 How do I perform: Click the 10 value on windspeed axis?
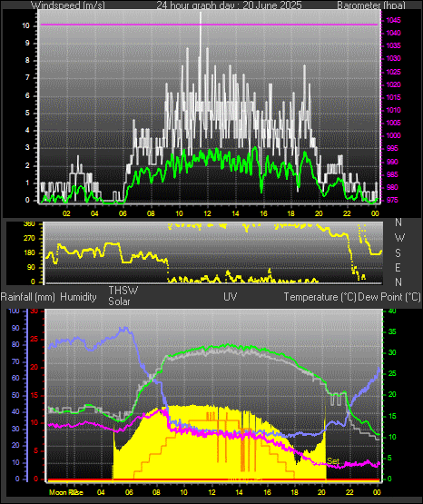tap(25, 25)
